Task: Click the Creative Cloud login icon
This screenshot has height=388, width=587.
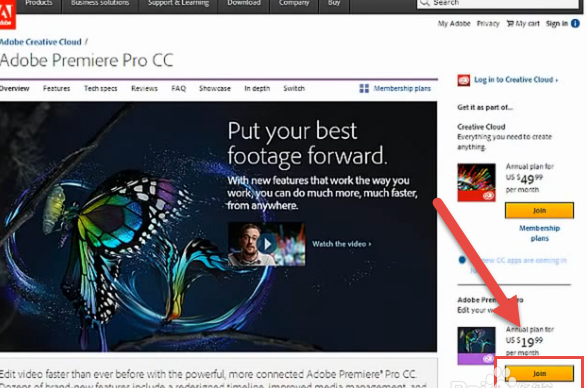Action: (x=463, y=80)
